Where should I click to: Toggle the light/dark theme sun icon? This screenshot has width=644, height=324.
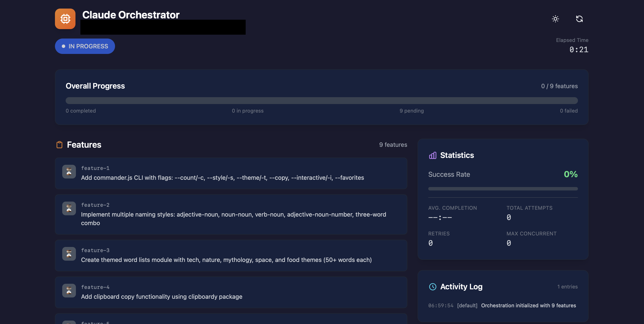point(555,19)
